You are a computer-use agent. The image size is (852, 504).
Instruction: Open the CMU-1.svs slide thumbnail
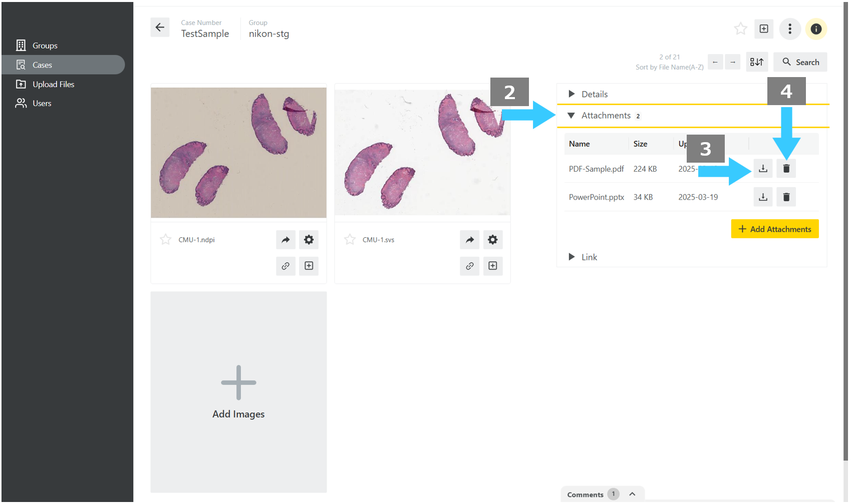pyautogui.click(x=422, y=153)
